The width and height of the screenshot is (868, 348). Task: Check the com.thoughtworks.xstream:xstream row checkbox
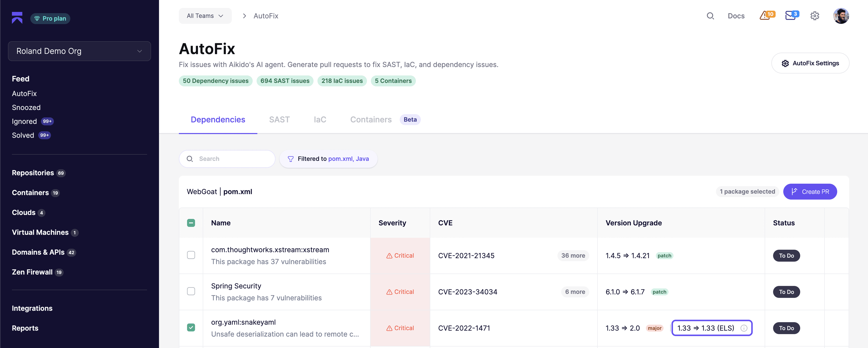191,255
